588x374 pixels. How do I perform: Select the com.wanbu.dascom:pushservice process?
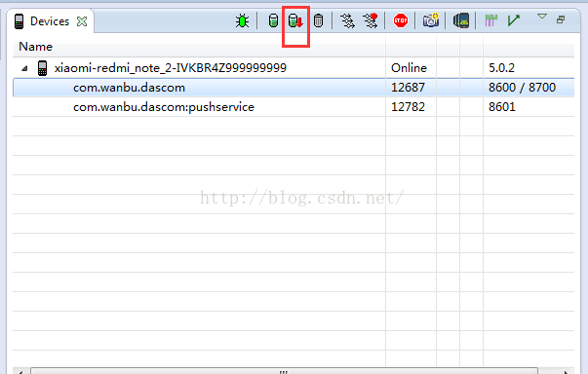pyautogui.click(x=164, y=107)
